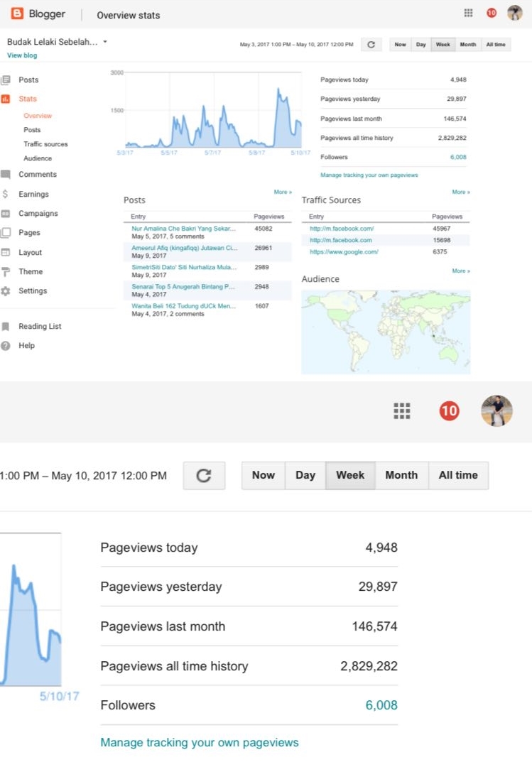Open post Senarai Top 5 Anugerah Bintang P...
Viewport: 532px width, 762px height.
tap(183, 287)
